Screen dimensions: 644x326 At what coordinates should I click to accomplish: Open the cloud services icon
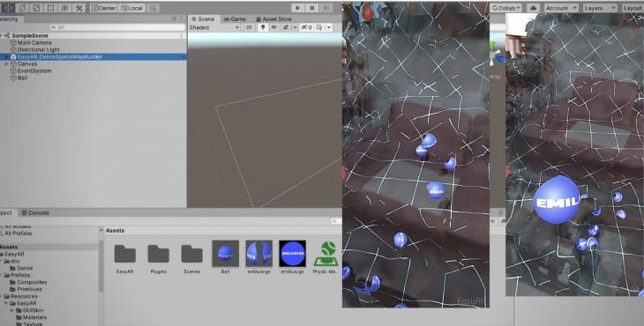coord(533,8)
